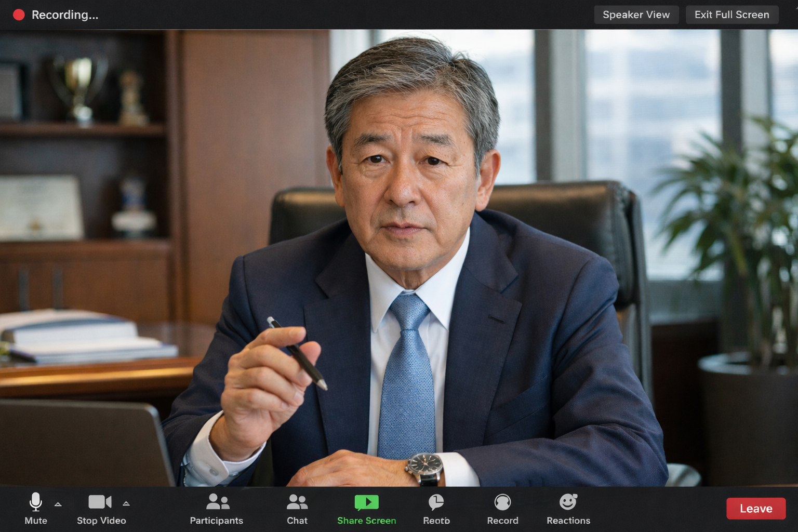The image size is (798, 532).
Task: Click the Reotb speech bubble clock icon
Action: [x=436, y=502]
